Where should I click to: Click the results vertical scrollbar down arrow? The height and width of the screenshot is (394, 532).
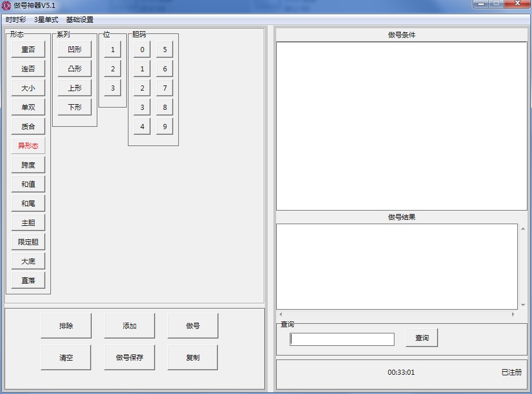[x=522, y=305]
